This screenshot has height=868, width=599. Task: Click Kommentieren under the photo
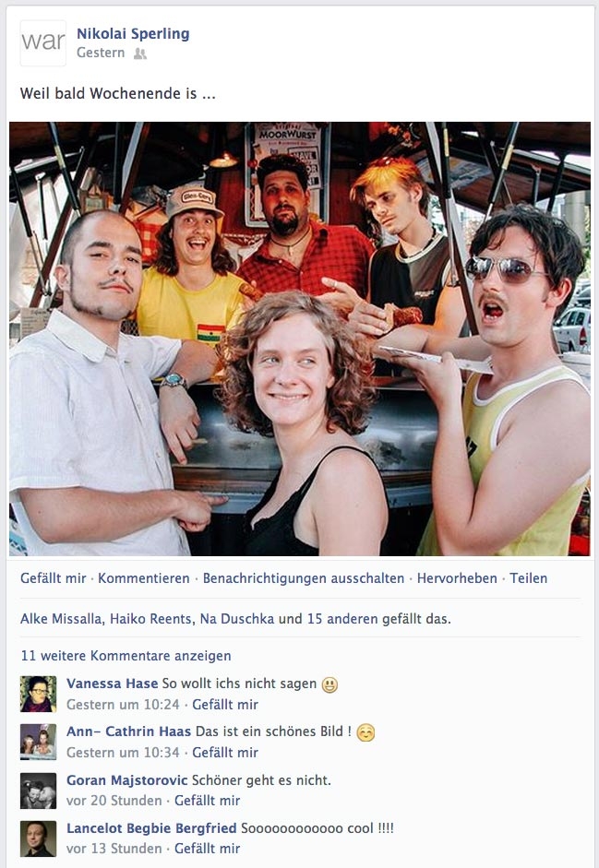pos(143,578)
